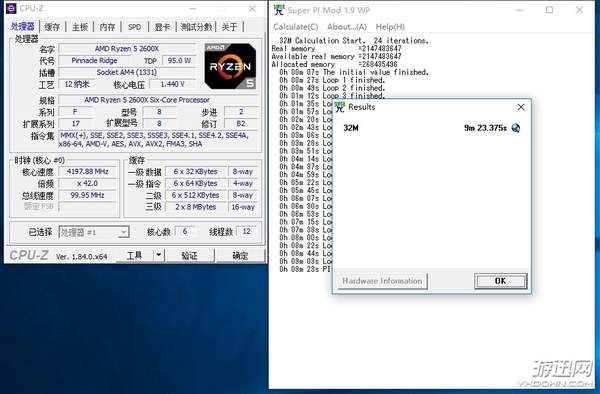Image resolution: width=600 pixels, height=394 pixels.
Task: Click the x 42.0 multiplier value
Action: pyautogui.click(x=88, y=183)
